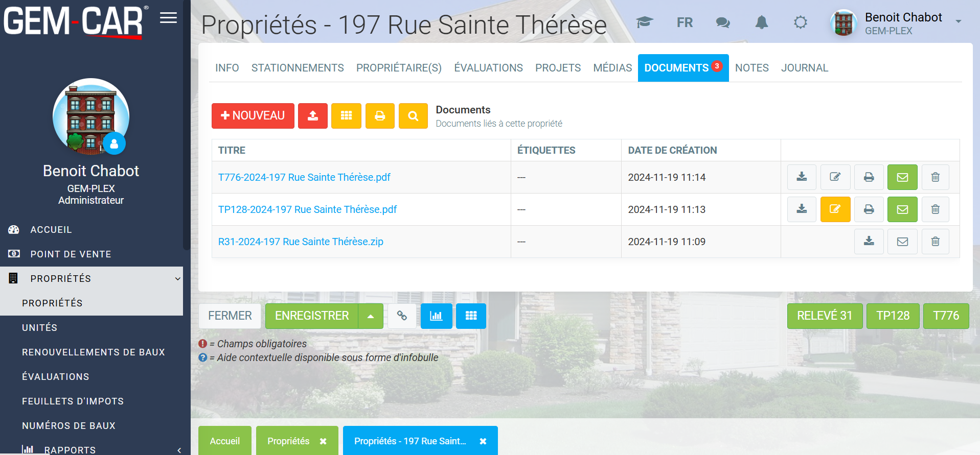Switch language using FR toggle

(685, 22)
